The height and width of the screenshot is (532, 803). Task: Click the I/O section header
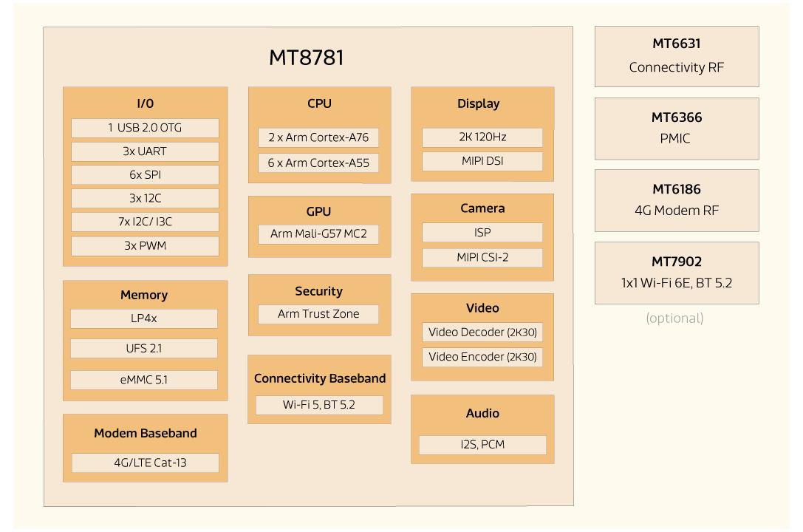coord(145,103)
